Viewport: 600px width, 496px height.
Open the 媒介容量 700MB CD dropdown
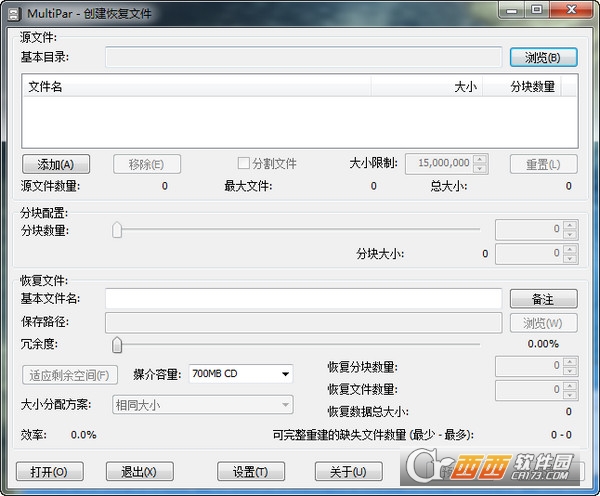[241, 374]
